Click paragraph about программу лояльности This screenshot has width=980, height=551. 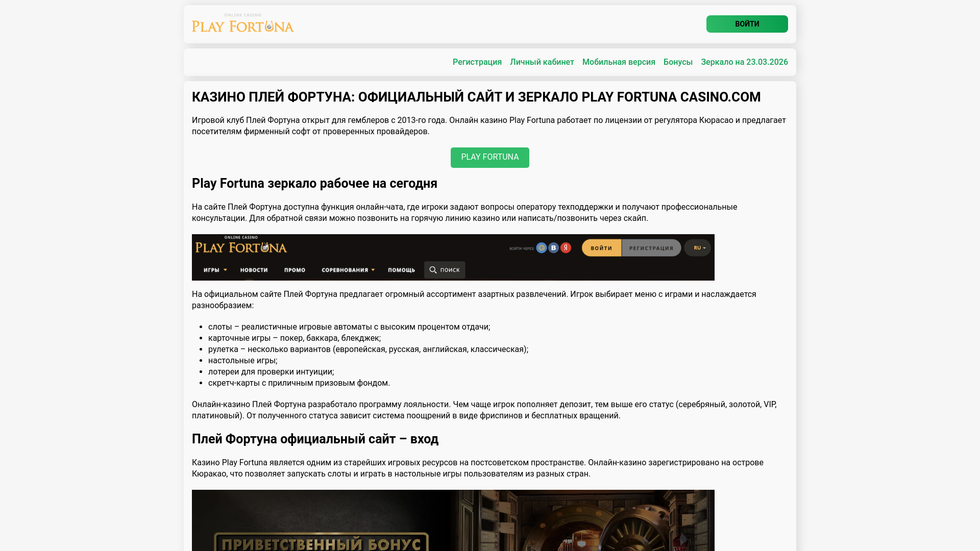[x=484, y=410]
